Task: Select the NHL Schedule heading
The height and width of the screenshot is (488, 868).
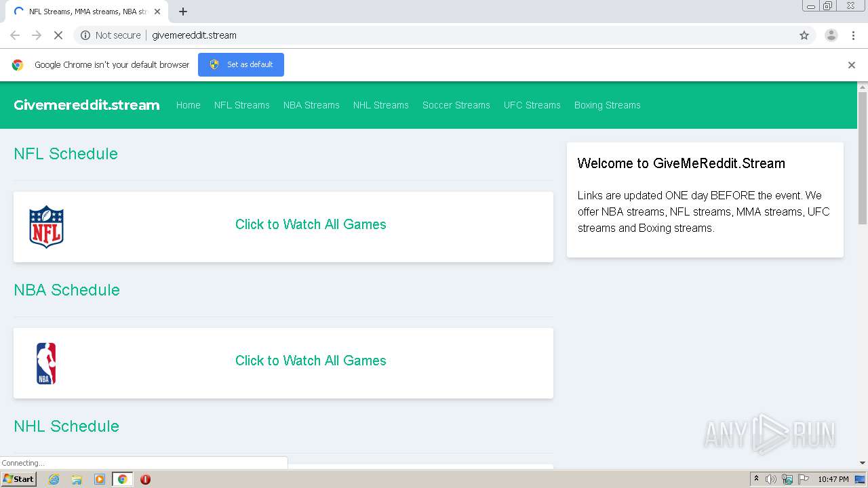Action: (66, 426)
